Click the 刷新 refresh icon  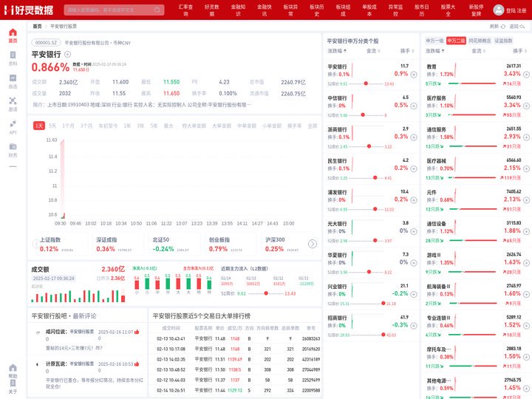(503, 27)
